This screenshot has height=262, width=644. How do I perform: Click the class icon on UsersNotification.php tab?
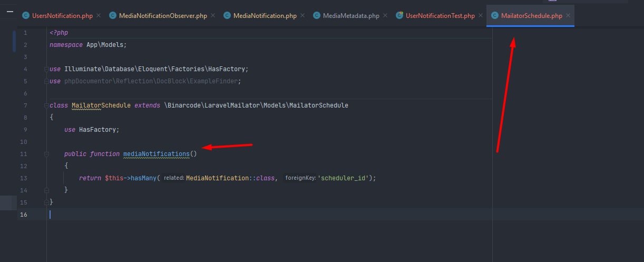tap(26, 16)
